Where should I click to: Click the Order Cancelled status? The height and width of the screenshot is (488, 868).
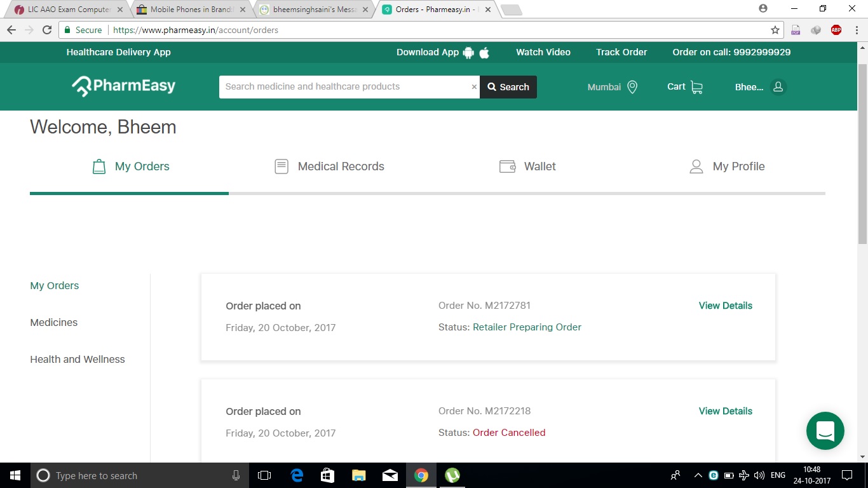(509, 433)
